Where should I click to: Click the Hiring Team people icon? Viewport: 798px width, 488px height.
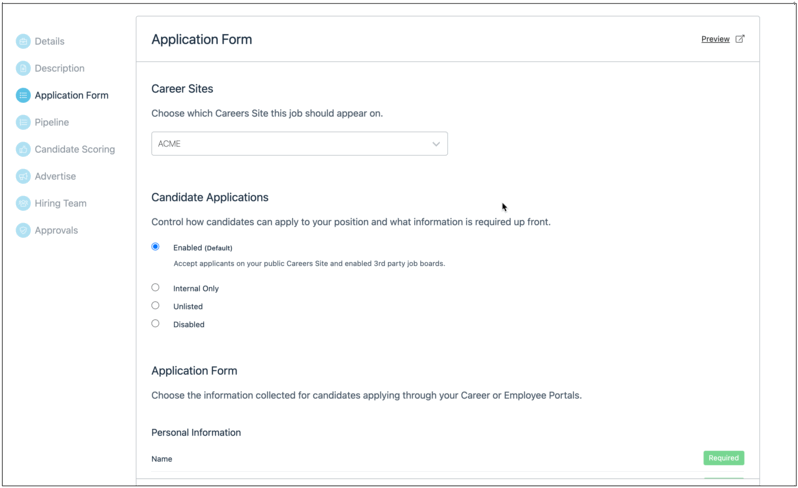(x=23, y=203)
